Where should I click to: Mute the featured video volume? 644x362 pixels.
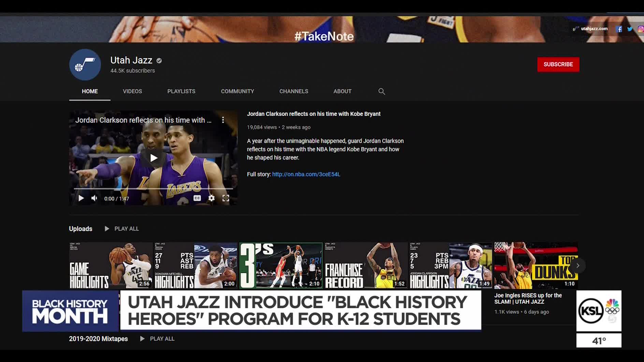pos(94,198)
